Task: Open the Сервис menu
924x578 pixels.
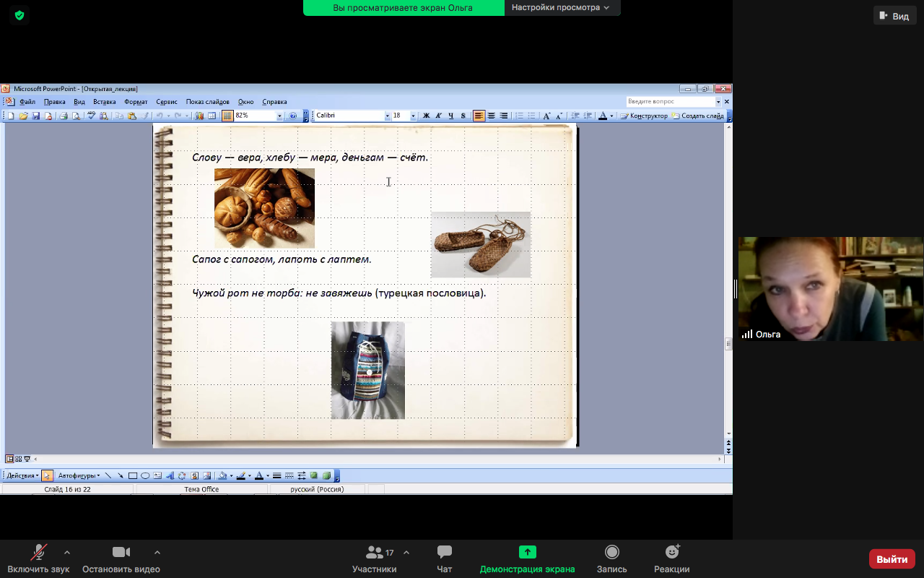Action: click(167, 102)
